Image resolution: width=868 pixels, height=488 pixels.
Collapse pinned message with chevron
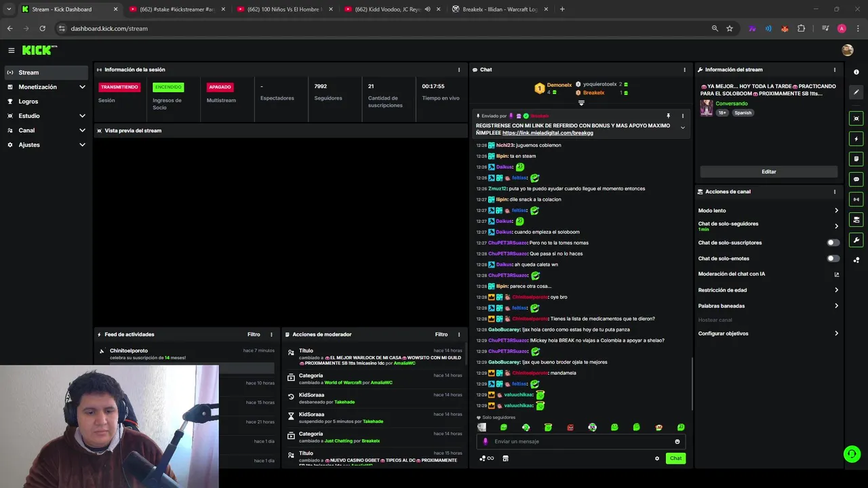682,128
